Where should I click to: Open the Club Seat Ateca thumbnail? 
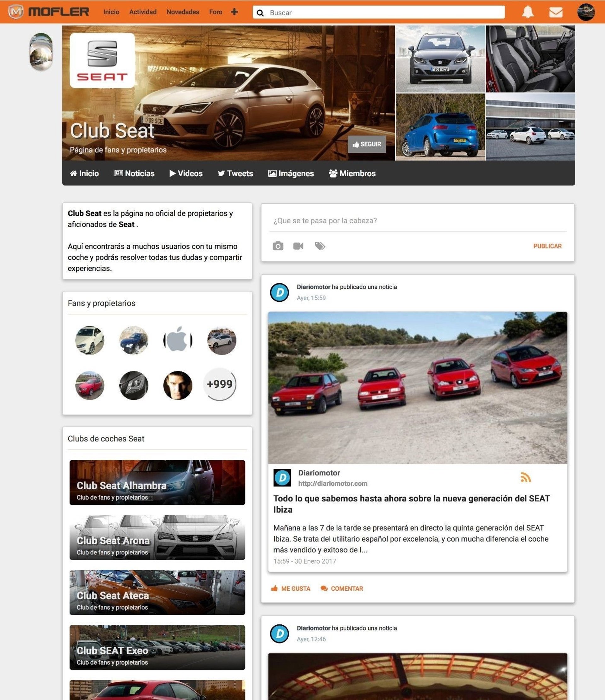pos(157,592)
